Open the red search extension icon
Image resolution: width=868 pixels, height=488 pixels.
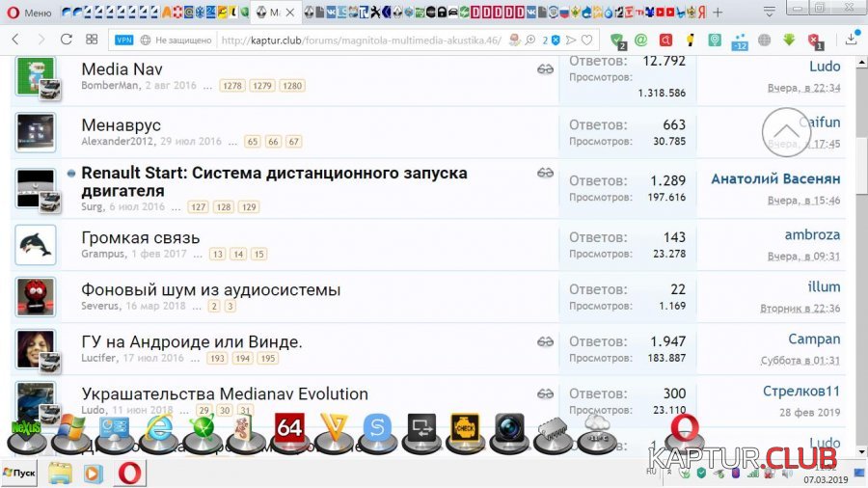665,40
